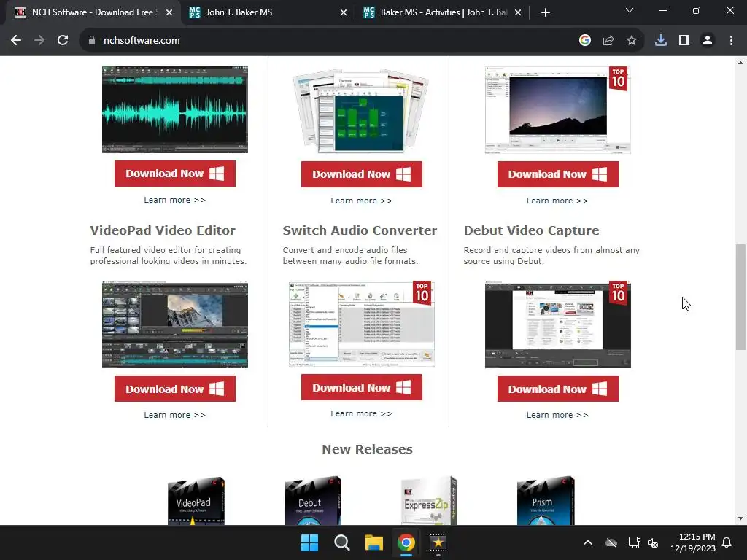
Task: Open File Explorer from taskbar
Action: point(374,542)
